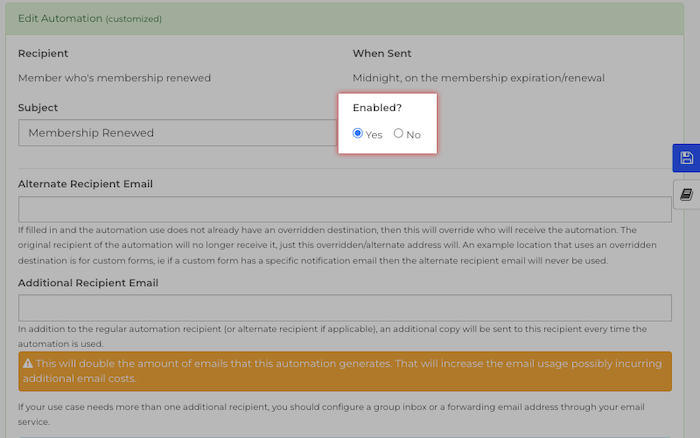This screenshot has width=700, height=438.
Task: Click the warning triangle icon in orange banner
Action: 27,364
